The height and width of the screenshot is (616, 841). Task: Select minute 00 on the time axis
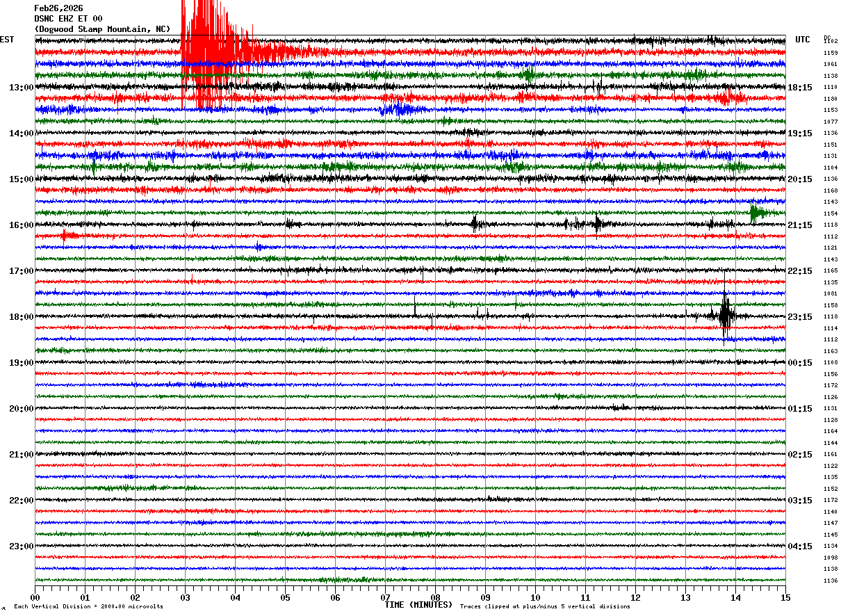[x=35, y=597]
